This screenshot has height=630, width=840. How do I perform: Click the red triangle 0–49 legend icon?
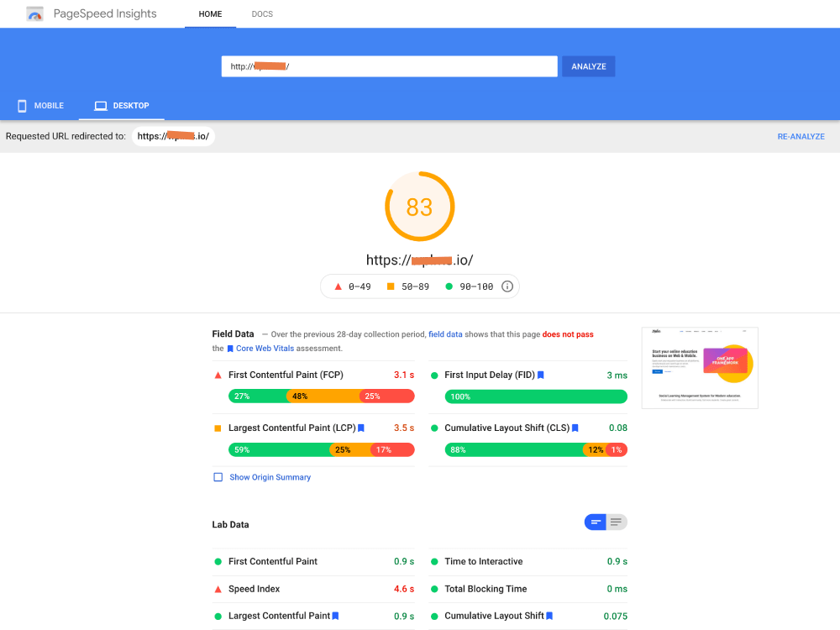point(338,286)
